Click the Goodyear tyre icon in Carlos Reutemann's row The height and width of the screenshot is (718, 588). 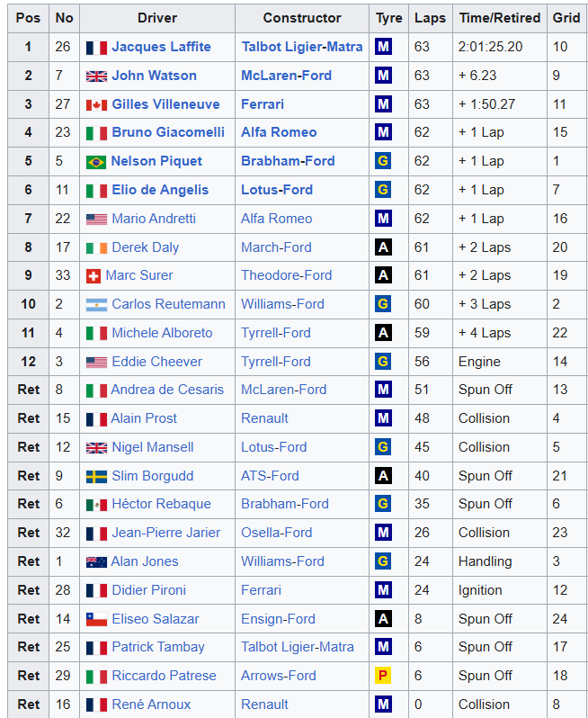coord(383,304)
